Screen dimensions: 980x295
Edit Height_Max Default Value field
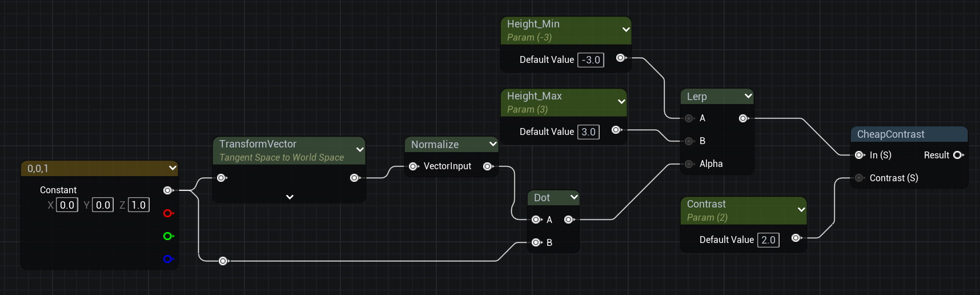point(588,131)
